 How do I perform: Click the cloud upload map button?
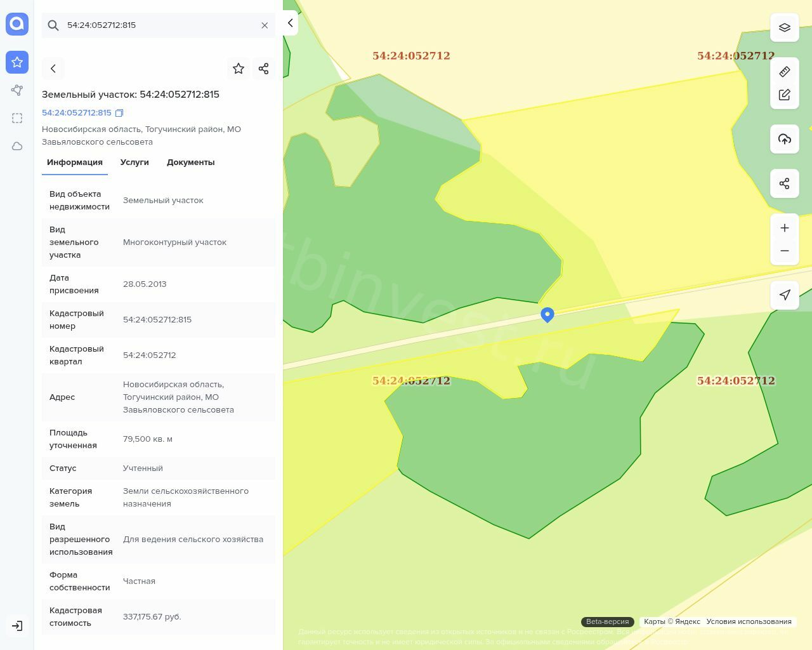pyautogui.click(x=785, y=139)
